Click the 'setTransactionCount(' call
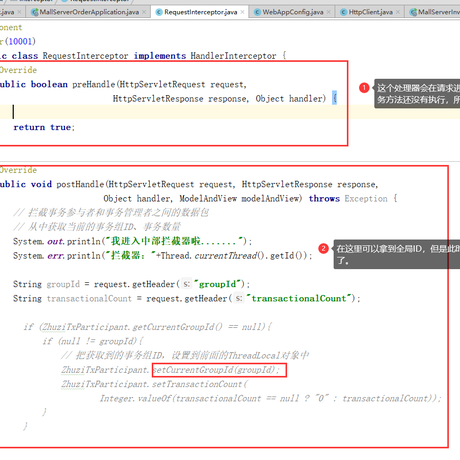The width and height of the screenshot is (460, 460). 200,384
